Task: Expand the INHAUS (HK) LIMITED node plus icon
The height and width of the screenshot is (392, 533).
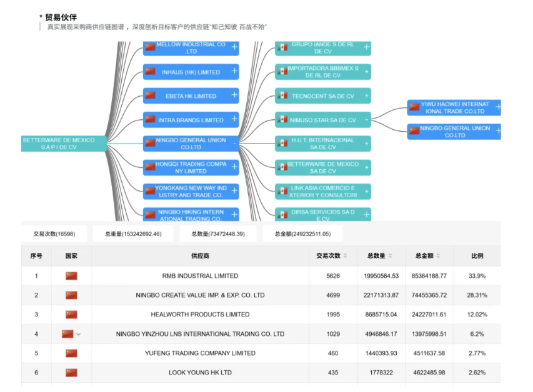Action: coord(234,71)
